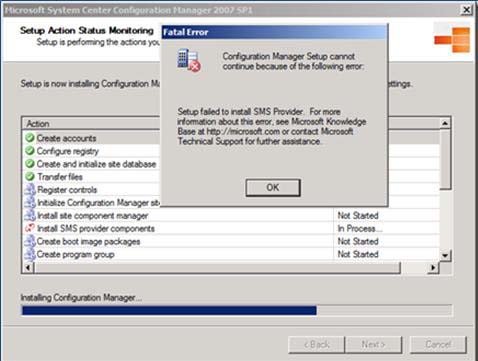Close the Configuration Manager setup window
Screen dimensions: 478x361
[467, 10]
